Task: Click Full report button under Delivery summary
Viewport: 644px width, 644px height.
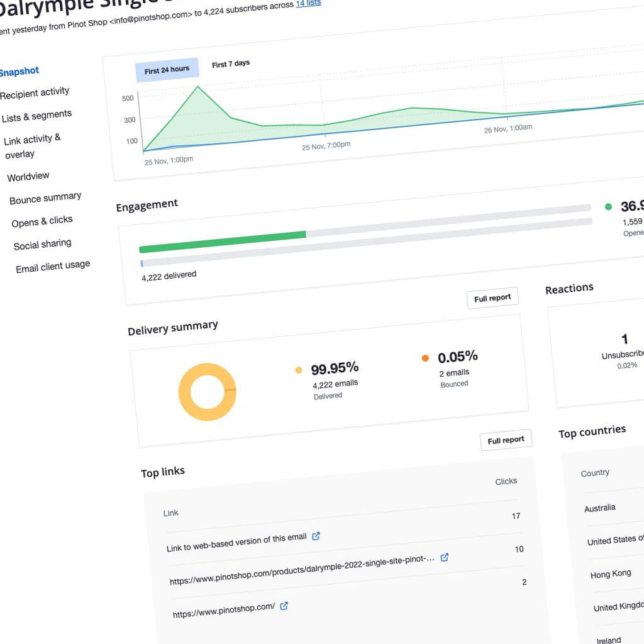Action: click(506, 440)
